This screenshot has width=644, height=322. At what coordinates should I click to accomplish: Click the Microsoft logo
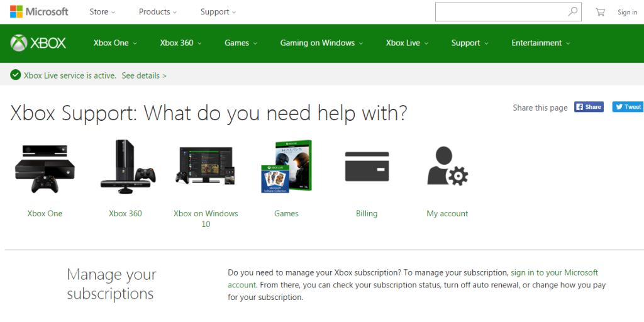click(x=39, y=11)
